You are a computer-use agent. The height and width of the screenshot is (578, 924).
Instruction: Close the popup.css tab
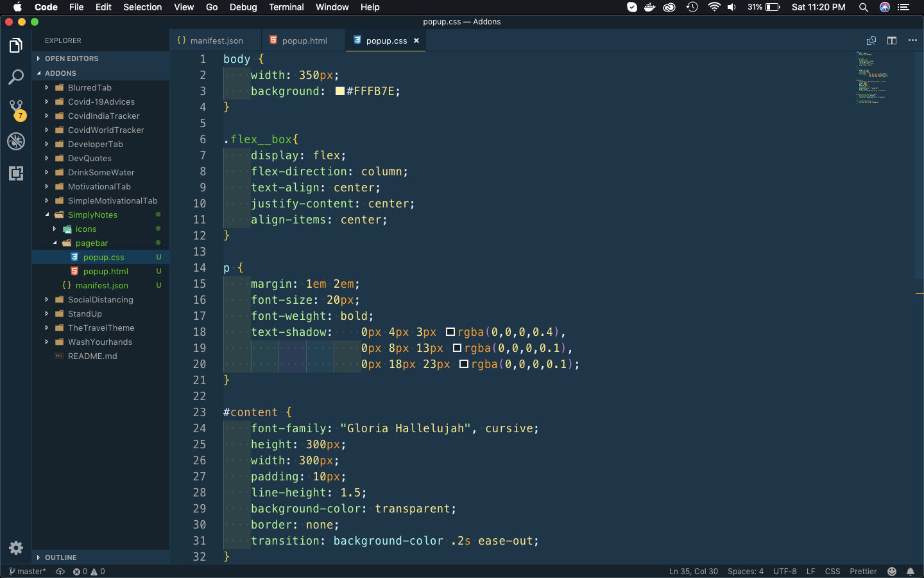[x=416, y=40]
